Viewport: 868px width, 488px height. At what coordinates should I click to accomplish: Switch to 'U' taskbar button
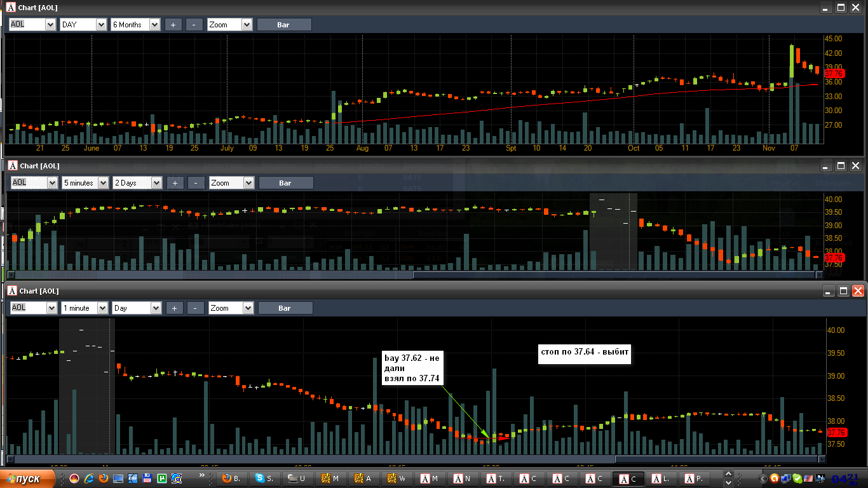pyautogui.click(x=299, y=478)
